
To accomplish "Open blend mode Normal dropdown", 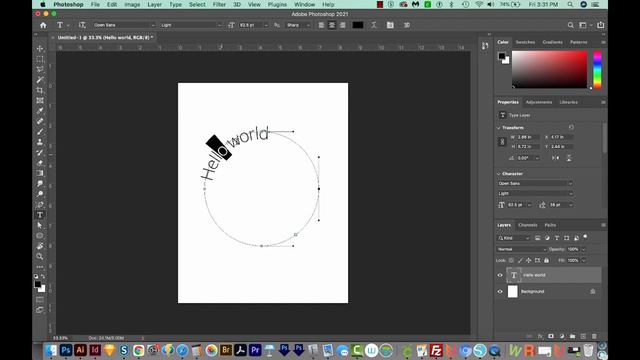I will pyautogui.click(x=521, y=249).
